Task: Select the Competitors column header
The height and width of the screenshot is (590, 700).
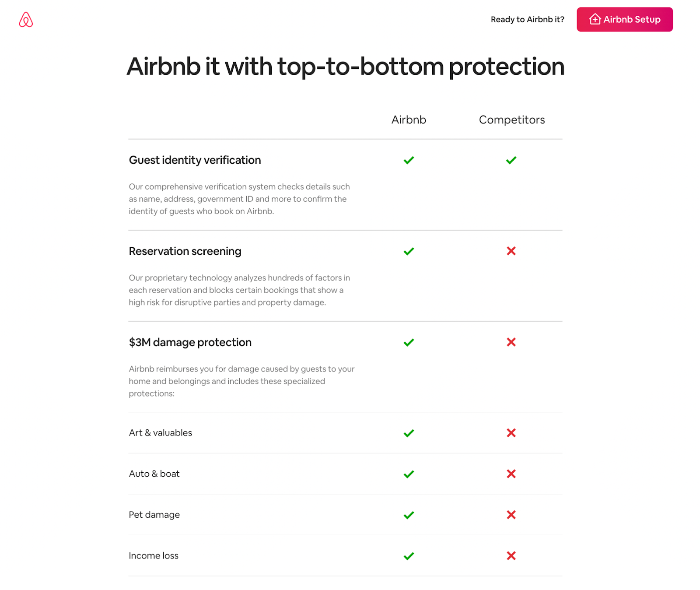Action: pyautogui.click(x=512, y=119)
